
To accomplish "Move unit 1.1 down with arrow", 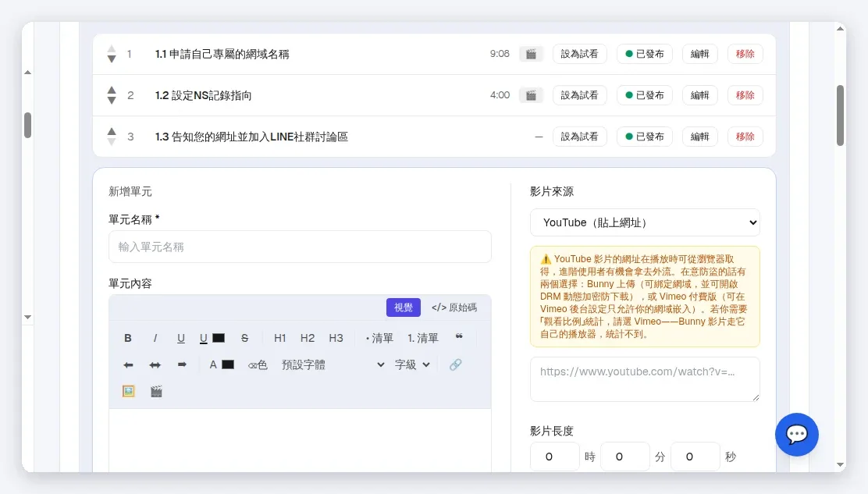I will point(112,59).
